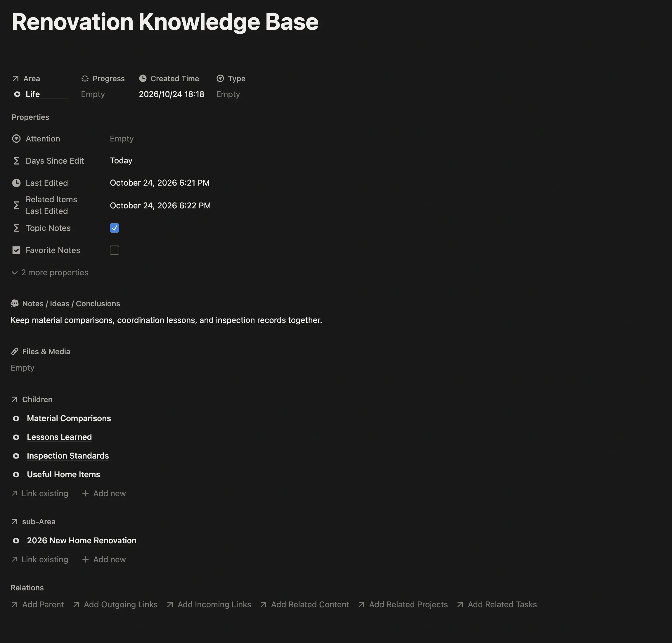Viewport: 672px width, 643px height.
Task: Click the Type select icon
Action: pos(220,79)
